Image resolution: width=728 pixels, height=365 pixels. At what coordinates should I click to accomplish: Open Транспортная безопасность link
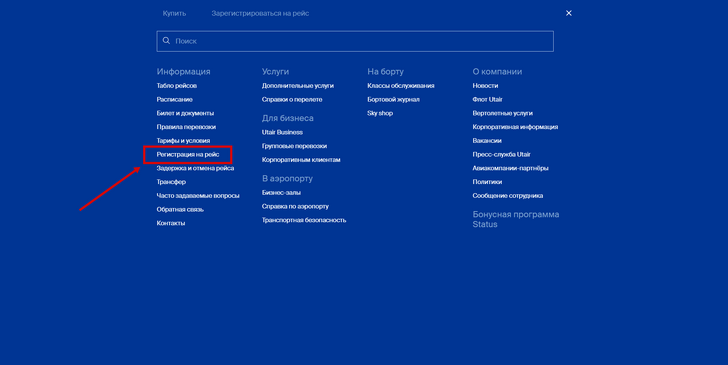click(x=304, y=220)
